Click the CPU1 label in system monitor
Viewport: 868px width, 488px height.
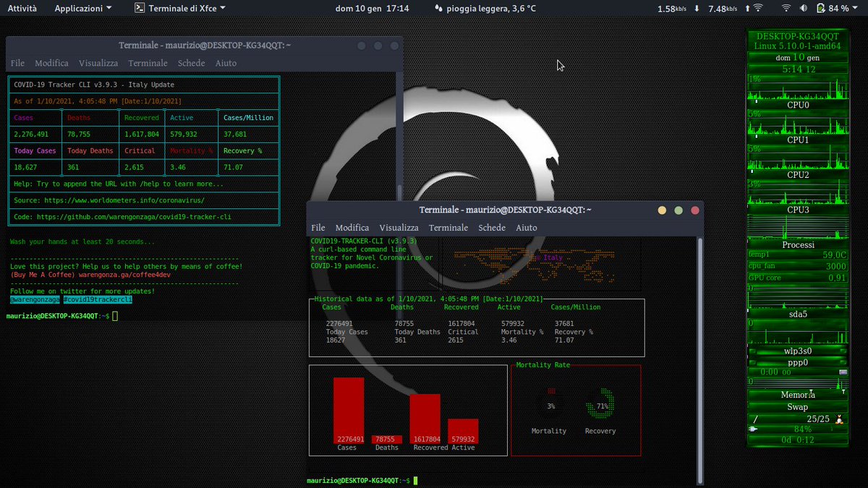tap(798, 140)
